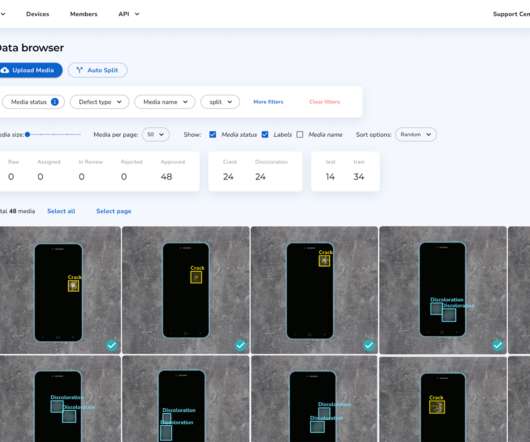The image size is (530, 442).
Task: Adjust the Media size slider handle
Action: point(27,134)
